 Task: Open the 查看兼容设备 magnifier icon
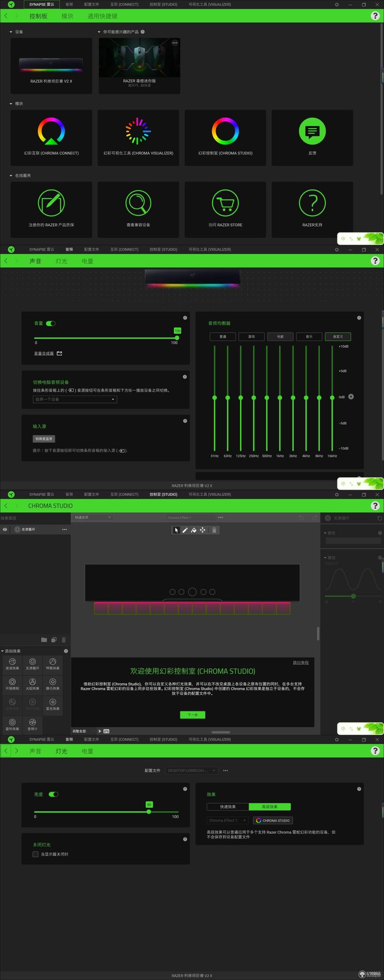point(138,203)
